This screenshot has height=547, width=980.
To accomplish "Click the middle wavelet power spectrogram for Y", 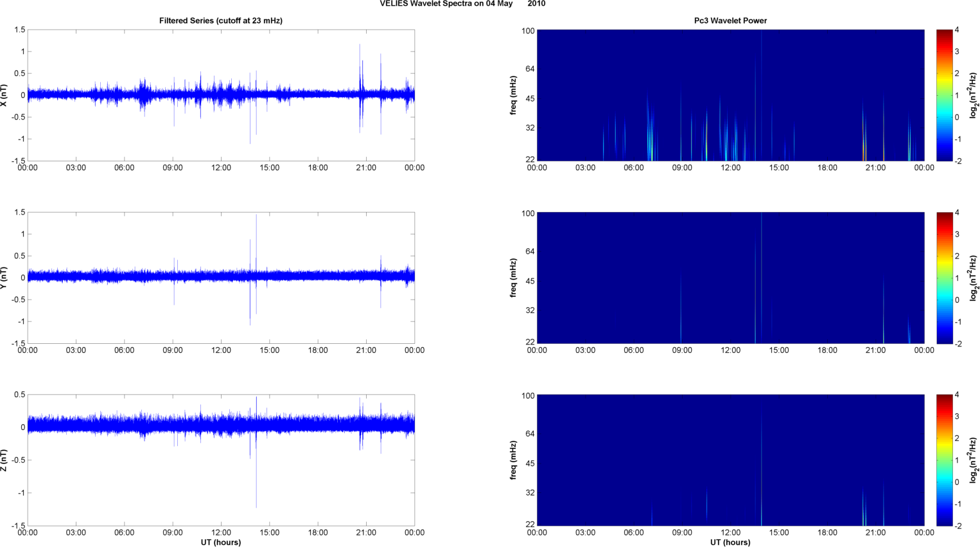I will tap(730, 278).
